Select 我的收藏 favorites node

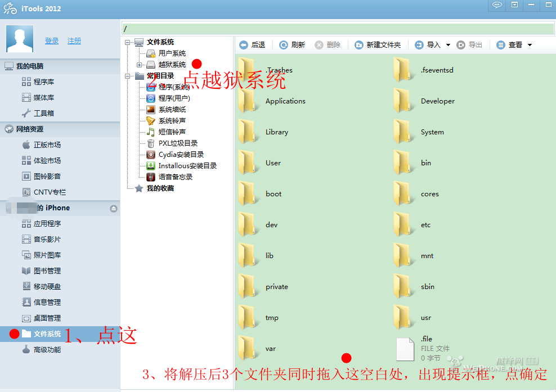coord(160,188)
